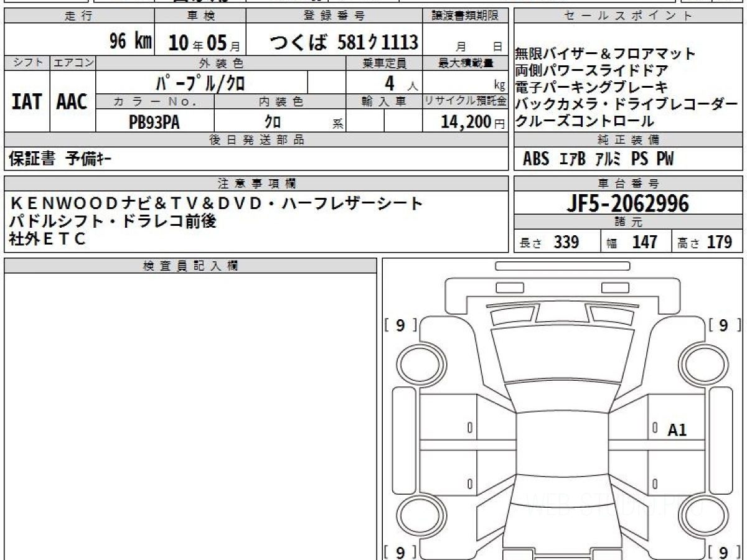
Task: Click the 譲渡書類期限 header
Action: coord(465,16)
